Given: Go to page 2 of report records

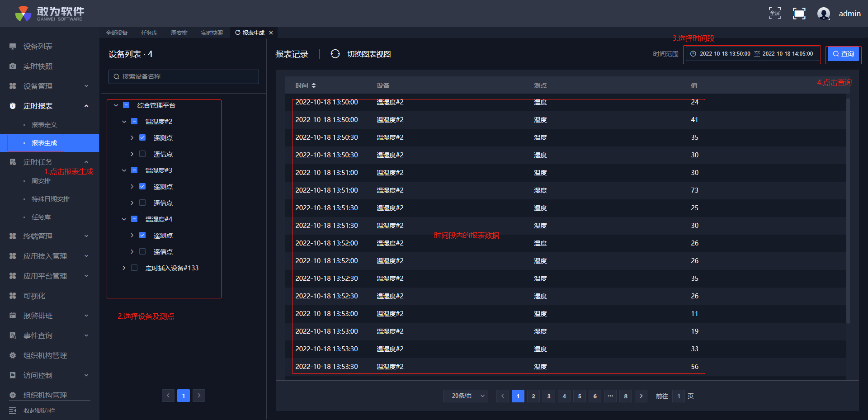Looking at the screenshot, I should [x=533, y=396].
